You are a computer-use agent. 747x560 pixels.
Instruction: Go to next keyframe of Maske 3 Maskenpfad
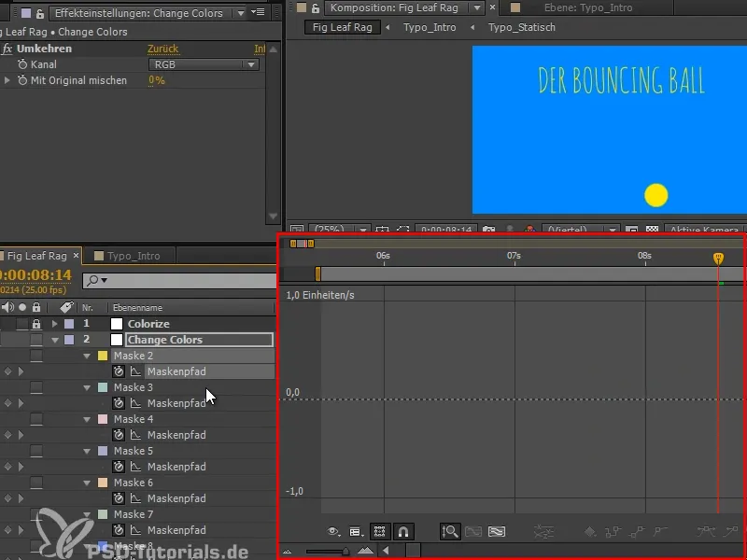point(21,403)
